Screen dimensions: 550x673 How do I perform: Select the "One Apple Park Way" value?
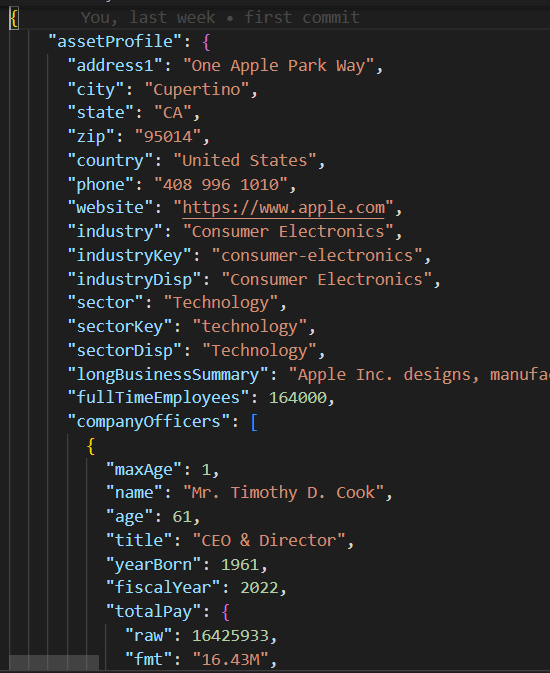[278, 66]
